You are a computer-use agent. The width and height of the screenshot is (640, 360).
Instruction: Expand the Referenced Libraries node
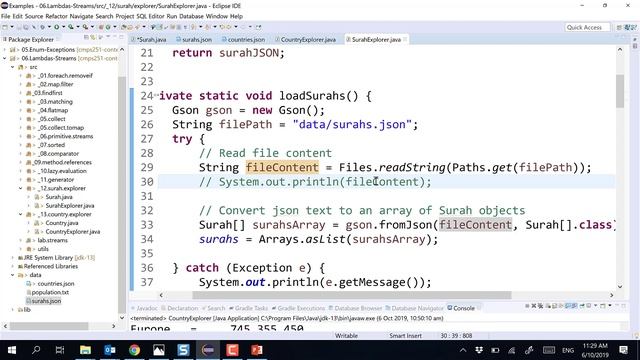[x=13, y=266]
